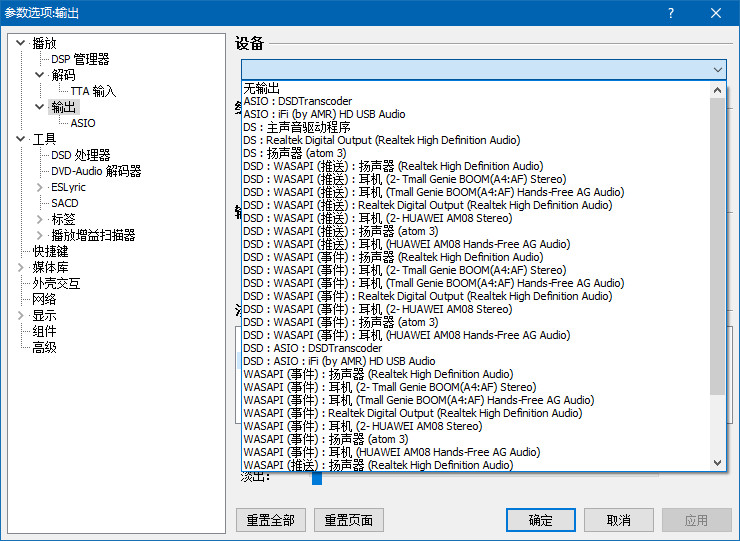The height and width of the screenshot is (541, 740).
Task: Expand the 播放增益扫描器 tree node
Action: (x=40, y=235)
